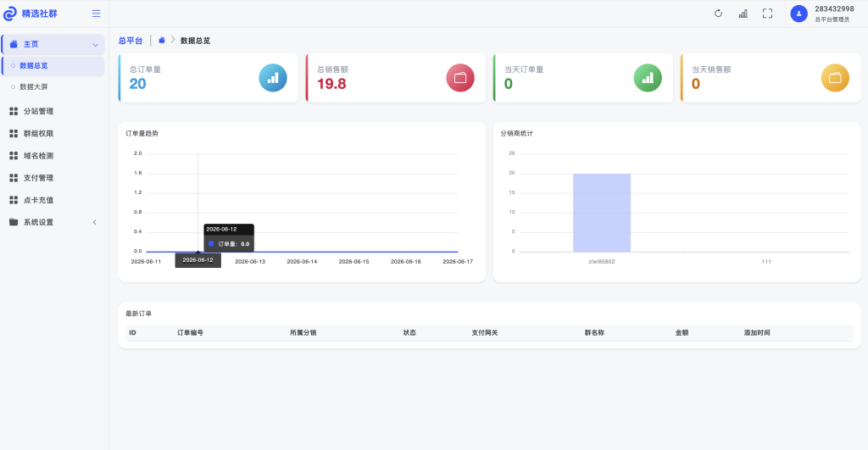Click the red wallet icon on 总销售额 card
This screenshot has width=868, height=450.
tap(460, 78)
